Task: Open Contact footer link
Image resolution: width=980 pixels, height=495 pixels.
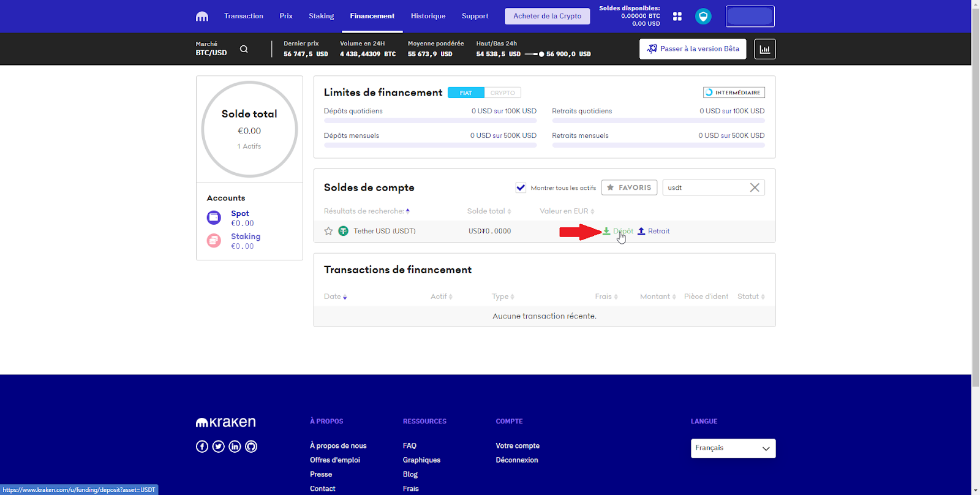Action: 323,489
